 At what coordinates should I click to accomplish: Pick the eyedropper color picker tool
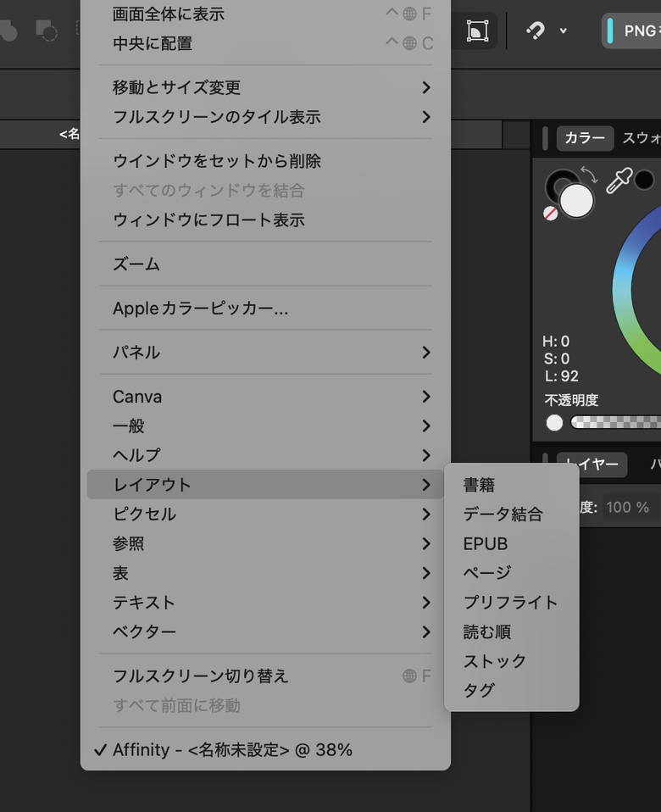coord(619,181)
